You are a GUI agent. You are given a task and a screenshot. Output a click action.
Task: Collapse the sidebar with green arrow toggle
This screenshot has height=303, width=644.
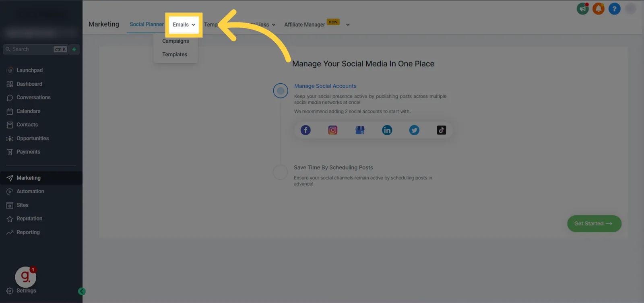pyautogui.click(x=82, y=291)
